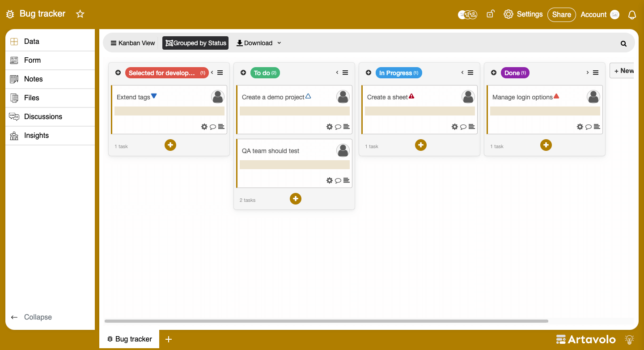Click the Share button
This screenshot has height=350, width=644.
(x=561, y=14)
